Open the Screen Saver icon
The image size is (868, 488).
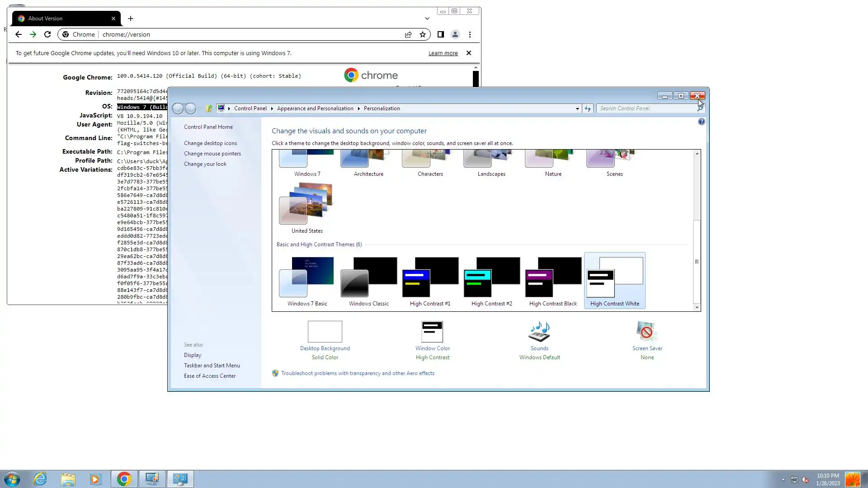[646, 332]
